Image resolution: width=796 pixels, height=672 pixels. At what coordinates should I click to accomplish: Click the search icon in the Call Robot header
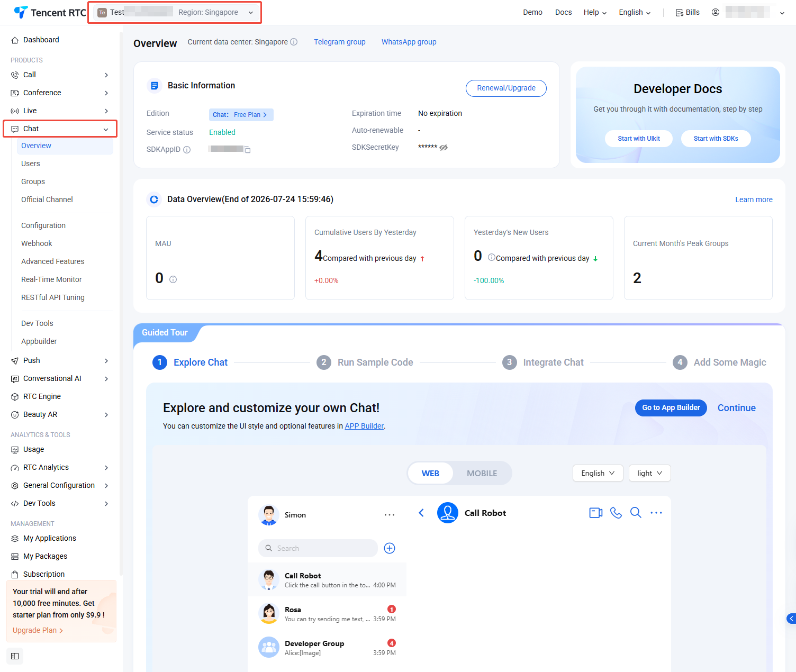pos(636,513)
